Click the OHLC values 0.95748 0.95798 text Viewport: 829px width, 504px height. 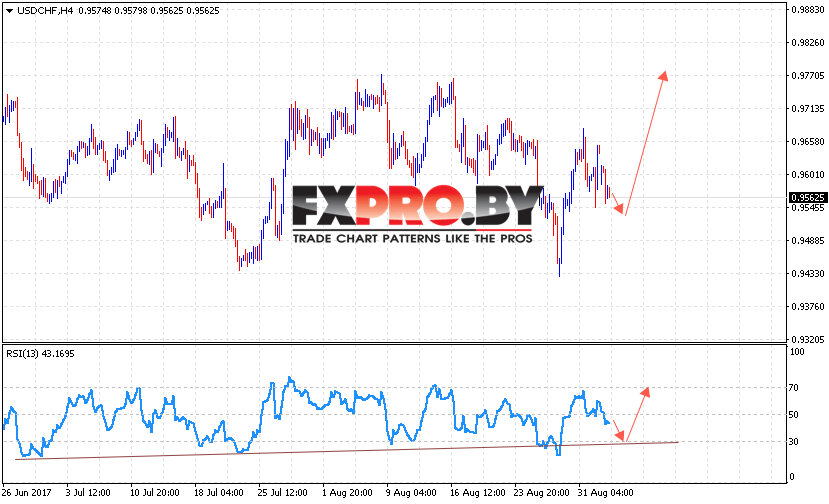click(x=113, y=11)
